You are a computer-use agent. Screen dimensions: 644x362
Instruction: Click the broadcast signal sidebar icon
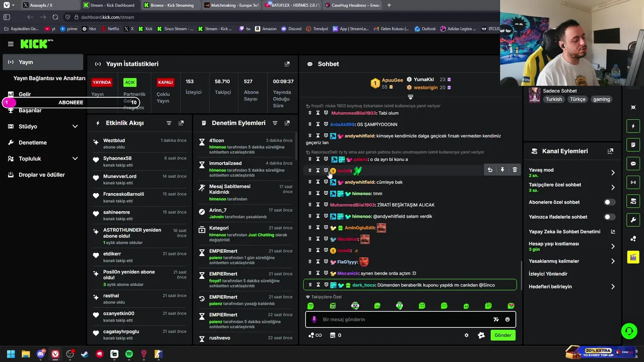(x=633, y=182)
